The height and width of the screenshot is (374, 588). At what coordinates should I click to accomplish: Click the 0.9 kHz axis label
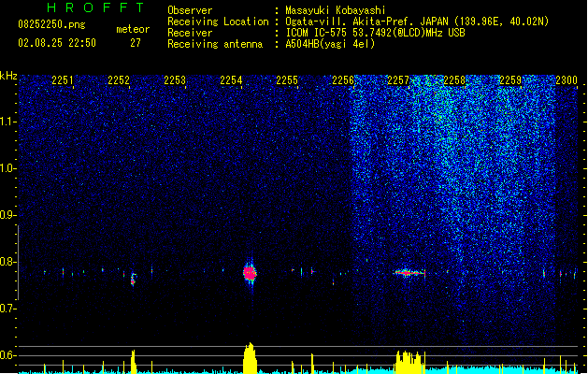pyautogui.click(x=7, y=215)
